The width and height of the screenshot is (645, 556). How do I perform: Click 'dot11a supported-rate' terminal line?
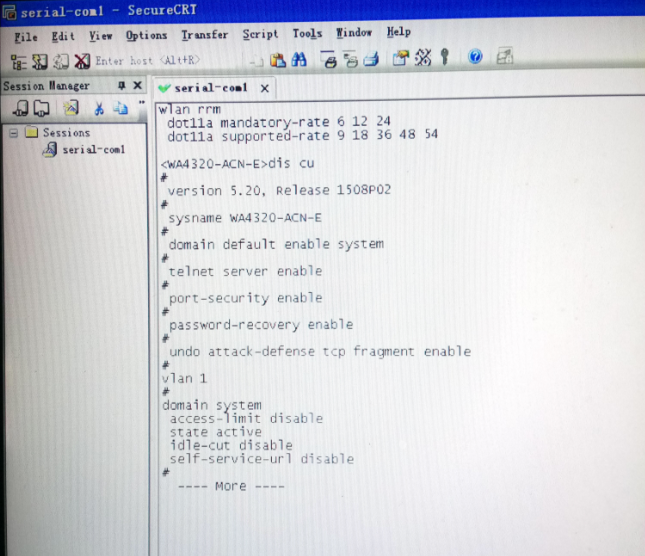coord(302,135)
